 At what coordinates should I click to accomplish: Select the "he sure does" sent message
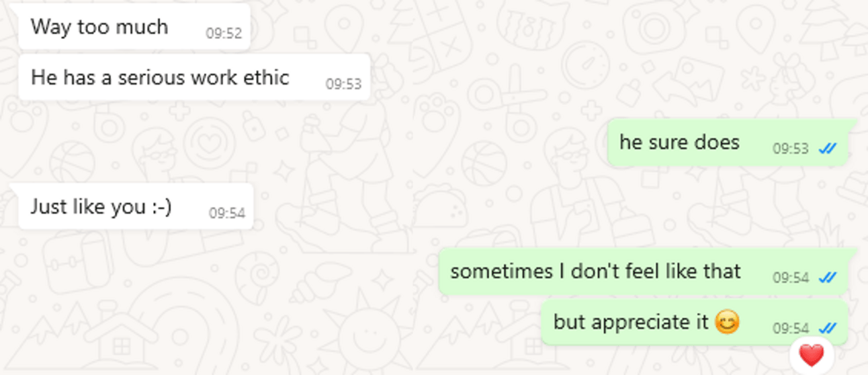click(x=728, y=143)
